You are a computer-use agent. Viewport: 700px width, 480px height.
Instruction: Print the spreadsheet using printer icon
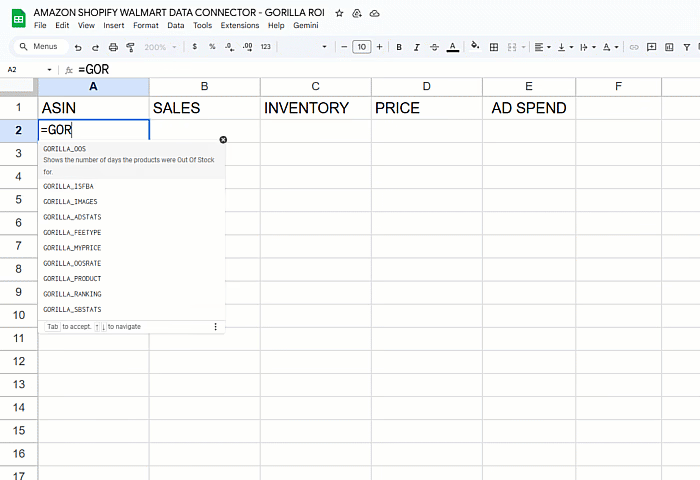(113, 47)
